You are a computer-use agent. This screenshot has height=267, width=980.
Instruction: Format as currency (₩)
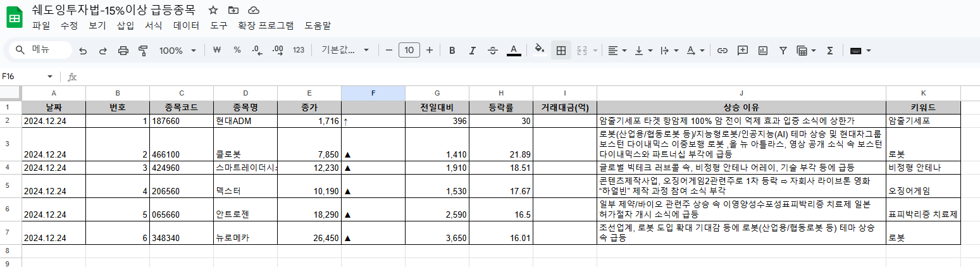tap(216, 50)
